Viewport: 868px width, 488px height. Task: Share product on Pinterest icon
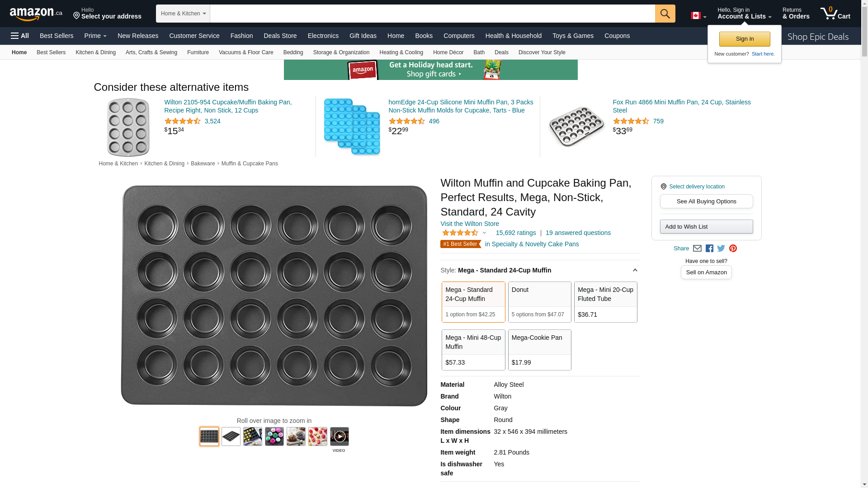[733, 249]
